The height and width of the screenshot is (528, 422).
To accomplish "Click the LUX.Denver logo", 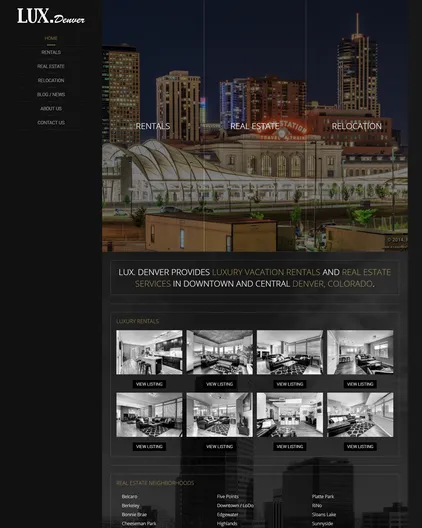I will coord(51,16).
